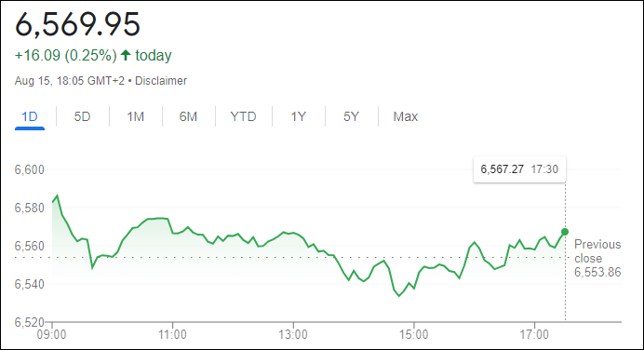Screen dimensions: 644x350
Task: Switch chart to 1Y range
Action: click(299, 117)
